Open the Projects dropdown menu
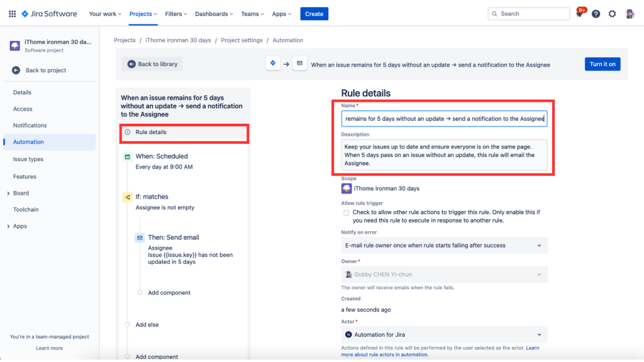The image size is (644, 362). pos(143,14)
